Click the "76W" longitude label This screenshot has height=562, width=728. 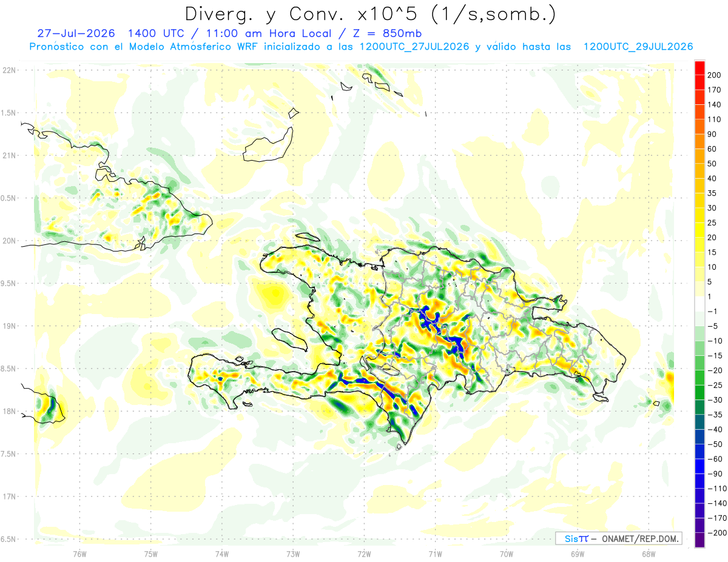(79, 554)
